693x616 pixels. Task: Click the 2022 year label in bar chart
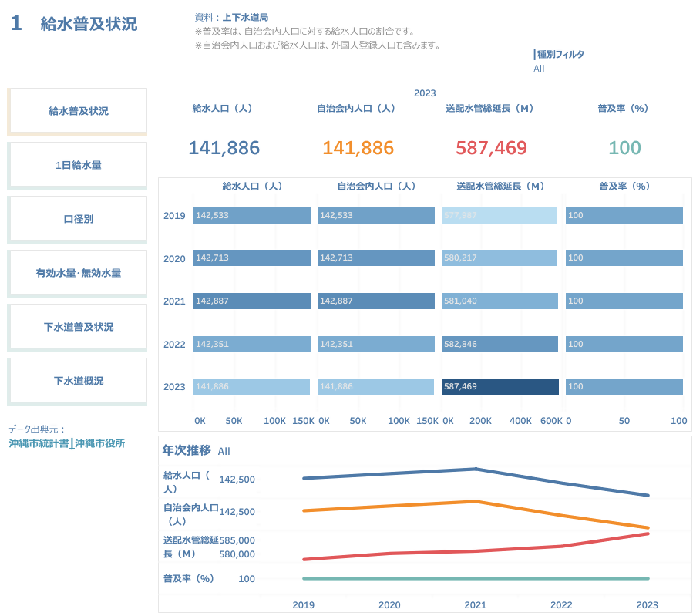174,344
